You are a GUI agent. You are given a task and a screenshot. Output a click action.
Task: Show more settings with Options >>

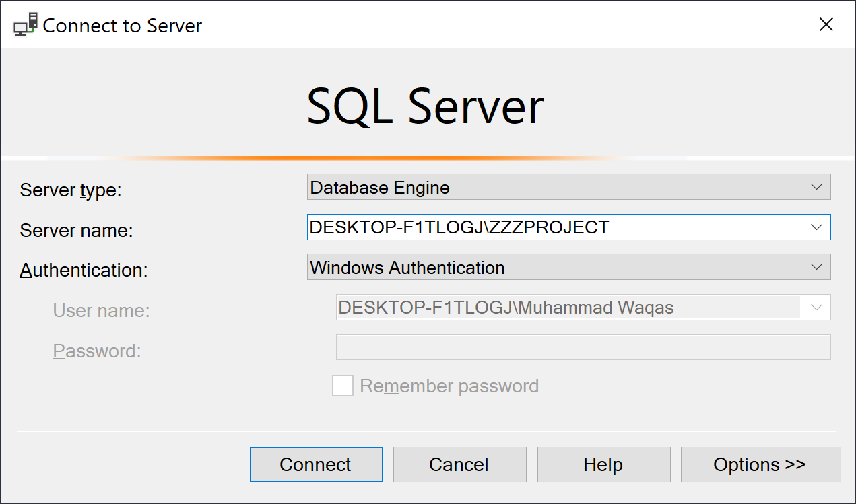(x=760, y=464)
